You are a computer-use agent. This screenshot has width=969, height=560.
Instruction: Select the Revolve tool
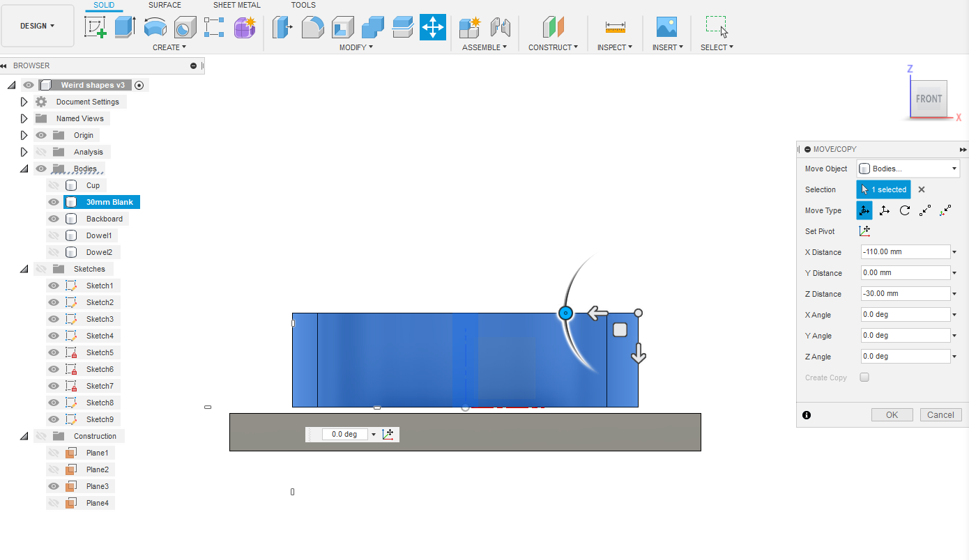[155, 27]
